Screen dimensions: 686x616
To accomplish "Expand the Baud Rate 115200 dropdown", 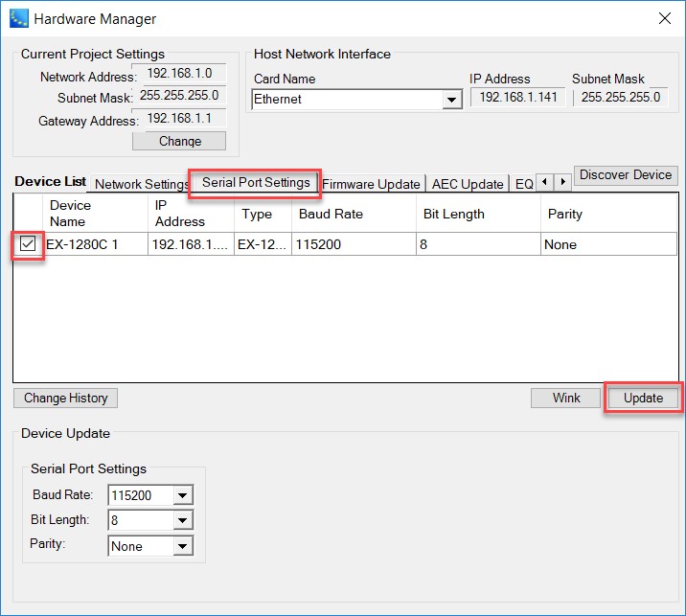I will click(x=183, y=495).
